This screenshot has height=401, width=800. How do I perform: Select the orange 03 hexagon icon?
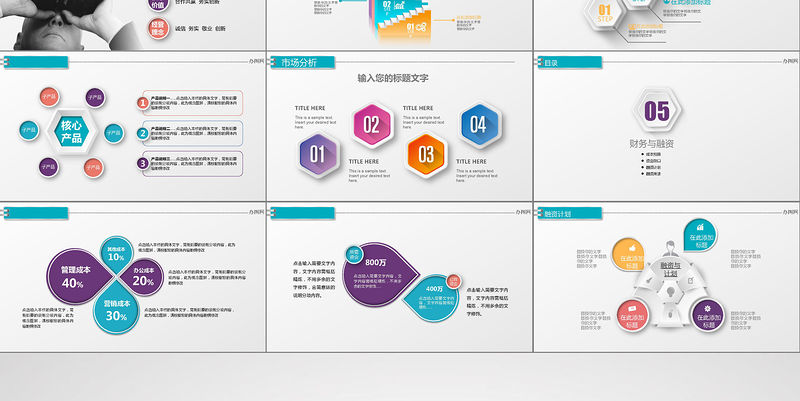[x=426, y=154]
